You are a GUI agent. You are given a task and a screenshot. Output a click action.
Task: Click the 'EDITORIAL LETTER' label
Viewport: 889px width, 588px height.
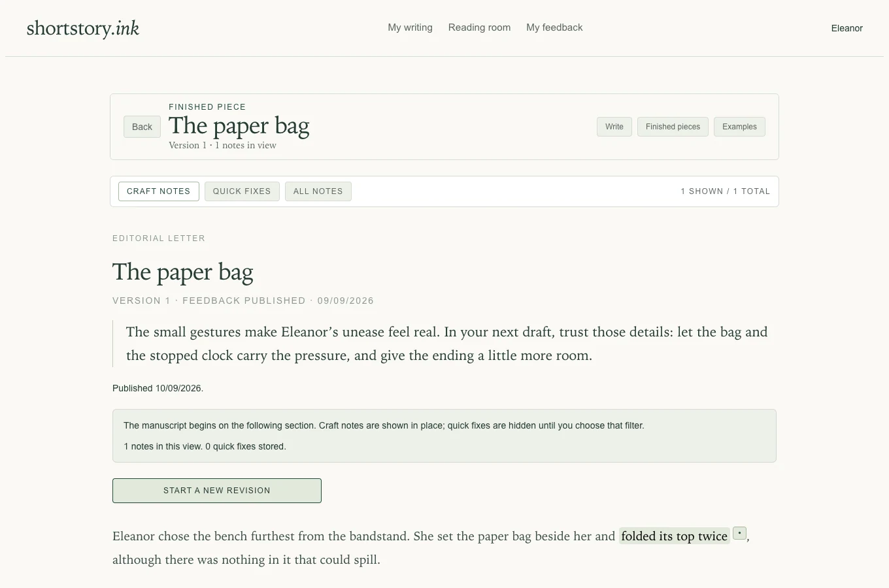159,238
